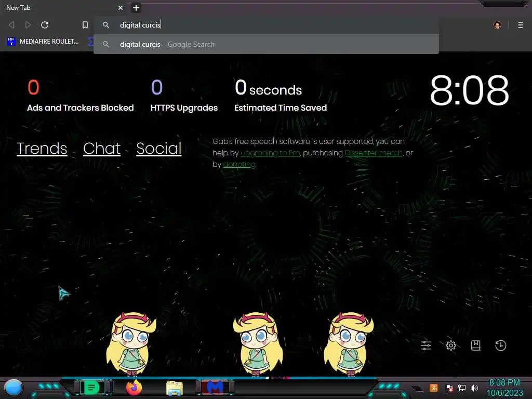Open settings gear on new tab page
This screenshot has height=399, width=532.
[x=451, y=345]
